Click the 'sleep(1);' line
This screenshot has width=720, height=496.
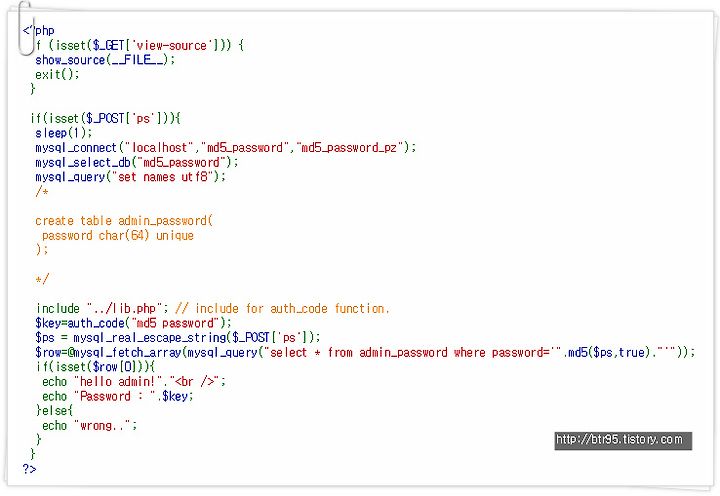click(x=64, y=133)
